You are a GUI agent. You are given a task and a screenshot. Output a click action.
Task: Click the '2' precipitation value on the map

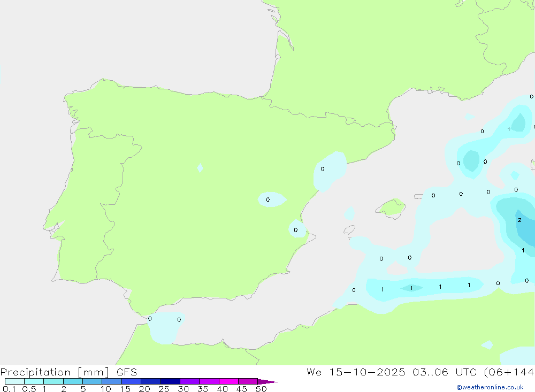pos(519,220)
